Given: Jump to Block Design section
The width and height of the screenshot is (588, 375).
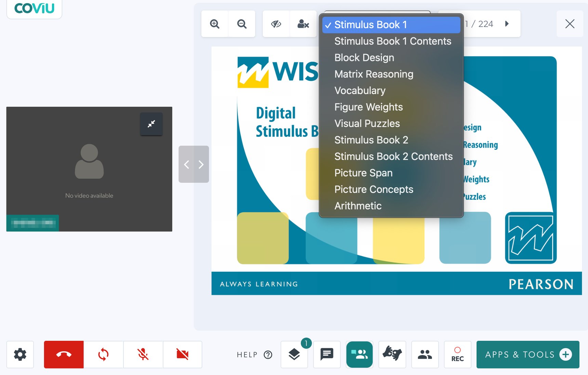Looking at the screenshot, I should pyautogui.click(x=391, y=57).
